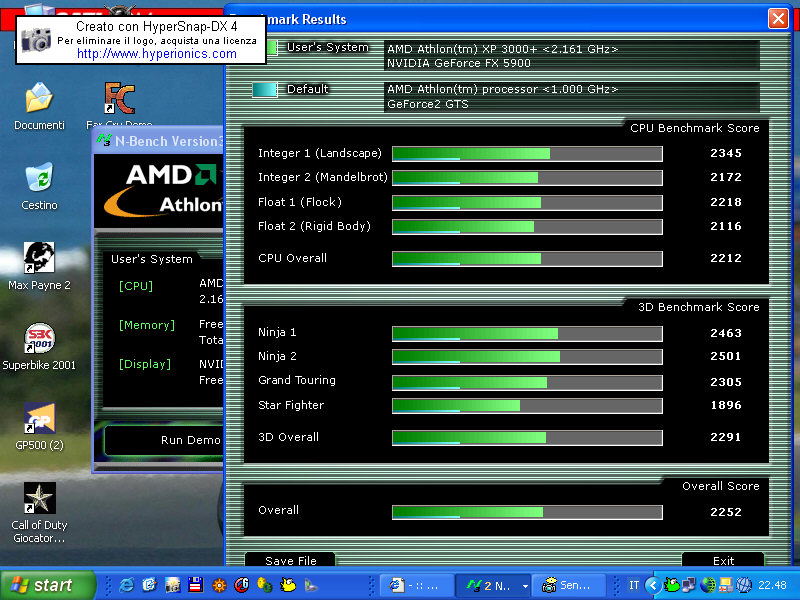The width and height of the screenshot is (800, 600).
Task: Open the GP500 (2) shortcut
Action: (x=39, y=419)
